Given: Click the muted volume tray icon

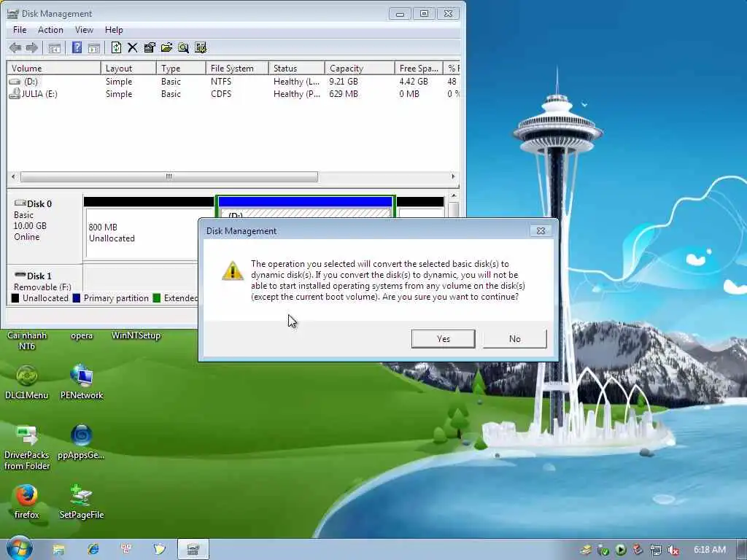Looking at the screenshot, I should point(673,550).
